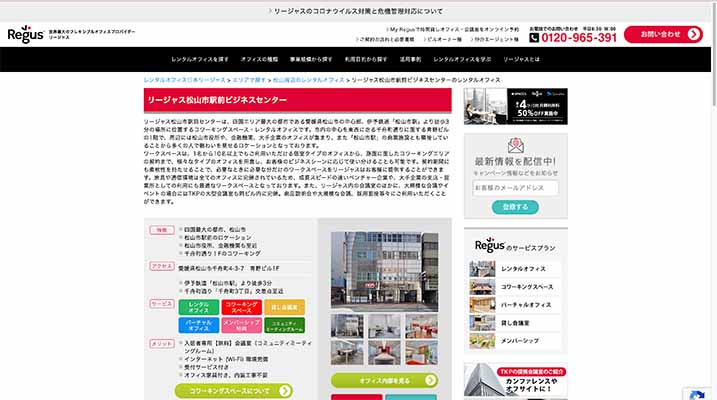This screenshot has height=400, width=717.
Task: Click the main building exterior photo
Action: tap(385, 272)
